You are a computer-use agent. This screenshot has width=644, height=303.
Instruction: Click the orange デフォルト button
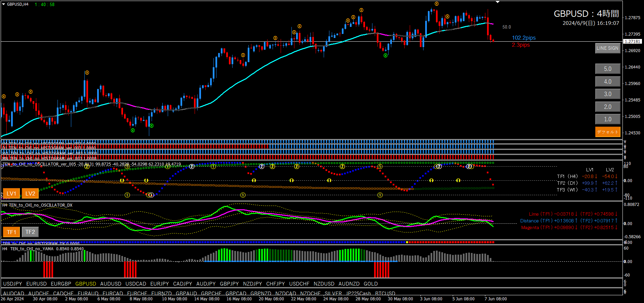[x=608, y=132]
